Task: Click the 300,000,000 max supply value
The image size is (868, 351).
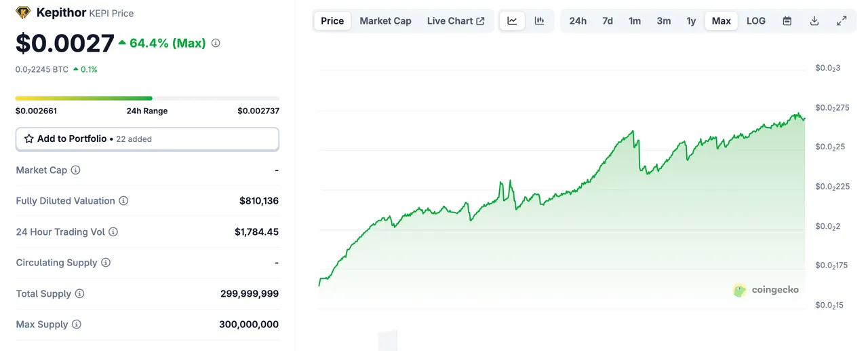Action: point(249,325)
